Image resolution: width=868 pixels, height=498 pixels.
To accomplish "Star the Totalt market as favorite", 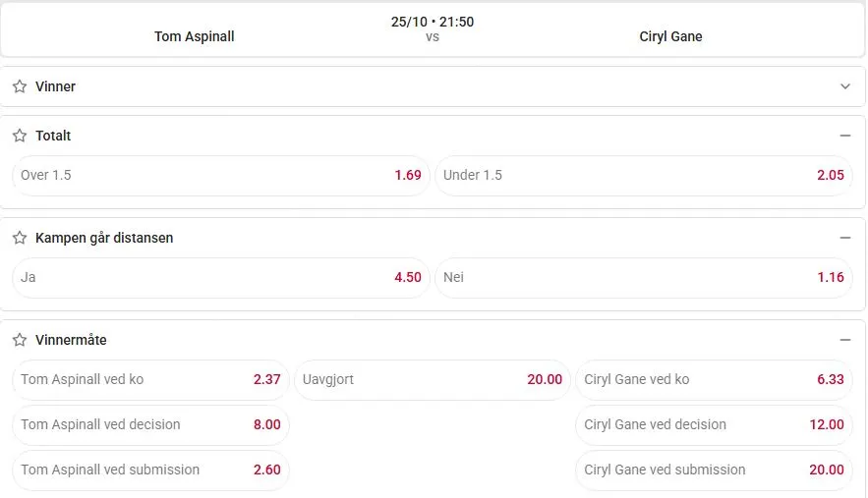I will point(20,136).
